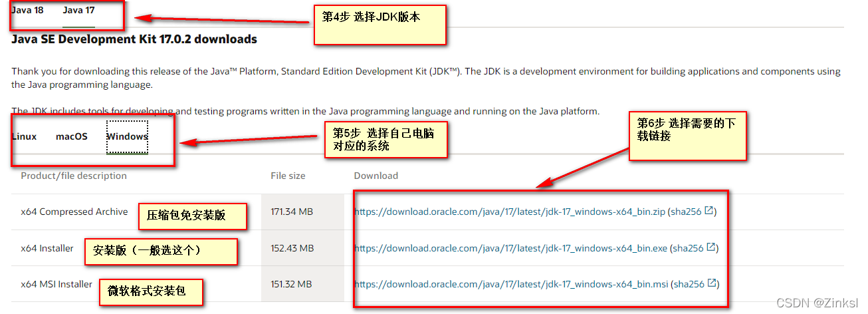Open the Linux downloads tab

[25, 136]
